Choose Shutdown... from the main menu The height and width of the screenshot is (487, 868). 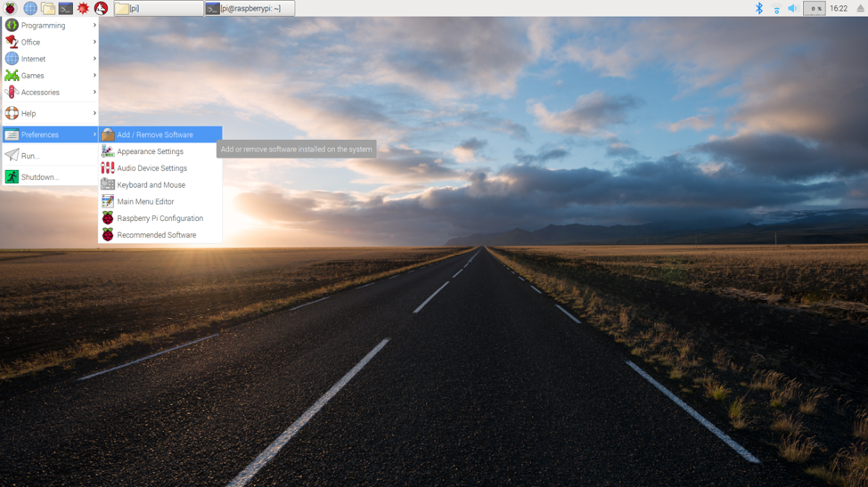[x=51, y=177]
